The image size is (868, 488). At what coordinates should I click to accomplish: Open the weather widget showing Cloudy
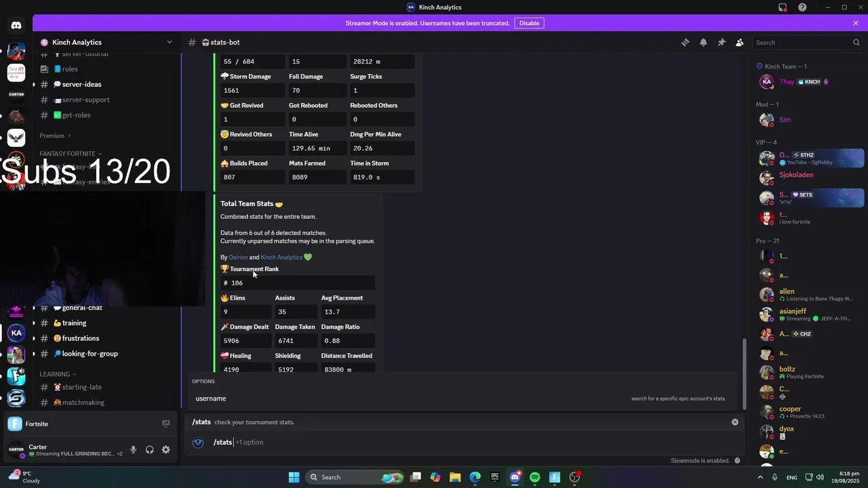point(24,477)
